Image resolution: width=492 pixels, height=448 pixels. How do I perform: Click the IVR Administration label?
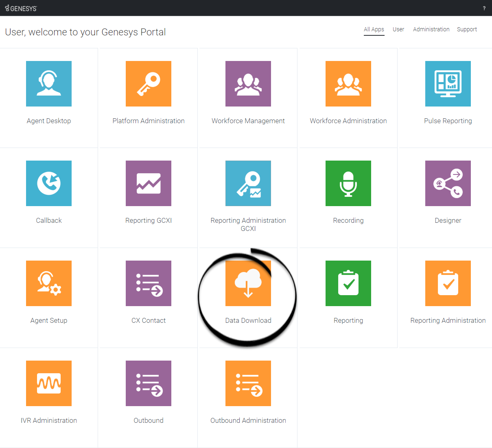pyautogui.click(x=49, y=420)
